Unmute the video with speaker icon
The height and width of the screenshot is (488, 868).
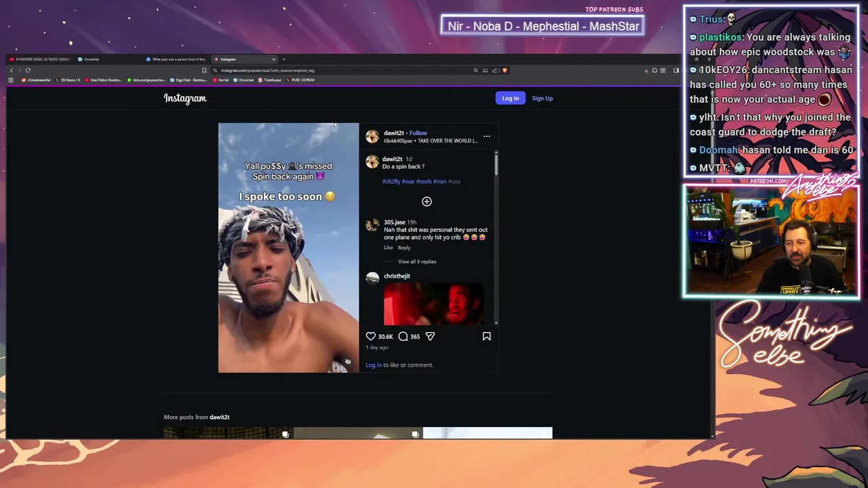[x=348, y=362]
